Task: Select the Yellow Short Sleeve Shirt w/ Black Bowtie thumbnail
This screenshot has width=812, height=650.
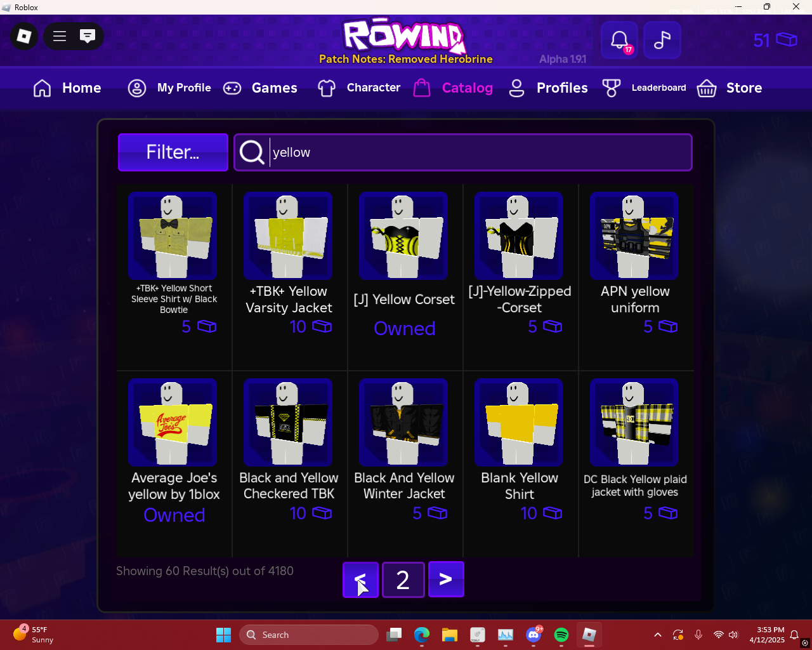Action: [x=173, y=235]
